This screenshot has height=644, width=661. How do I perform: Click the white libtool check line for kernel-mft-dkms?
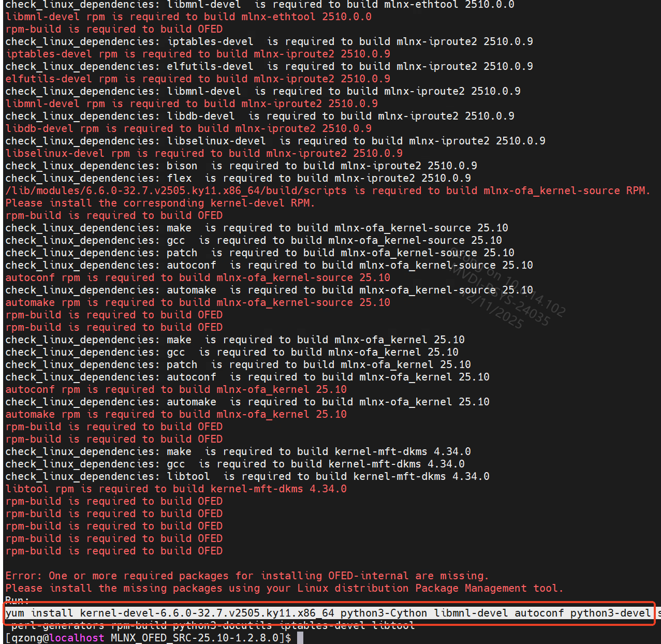click(247, 476)
